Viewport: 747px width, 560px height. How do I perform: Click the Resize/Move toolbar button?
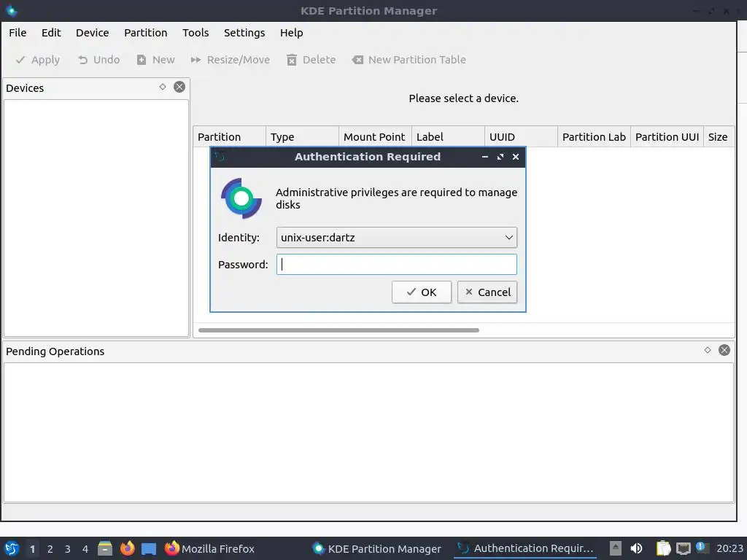(x=230, y=60)
